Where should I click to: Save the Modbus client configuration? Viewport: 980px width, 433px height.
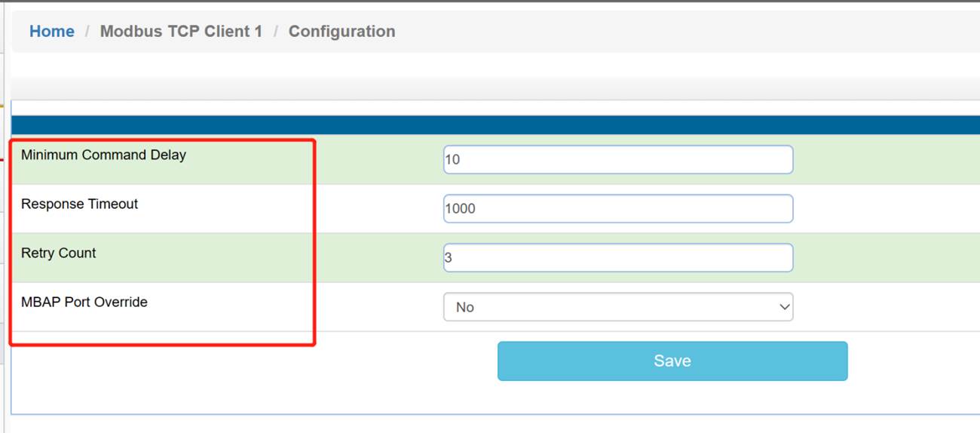[672, 361]
